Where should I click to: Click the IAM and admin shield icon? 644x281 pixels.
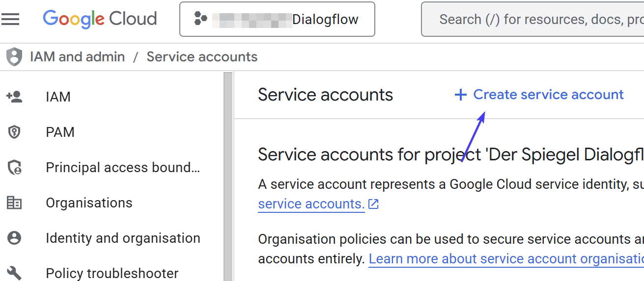14,57
